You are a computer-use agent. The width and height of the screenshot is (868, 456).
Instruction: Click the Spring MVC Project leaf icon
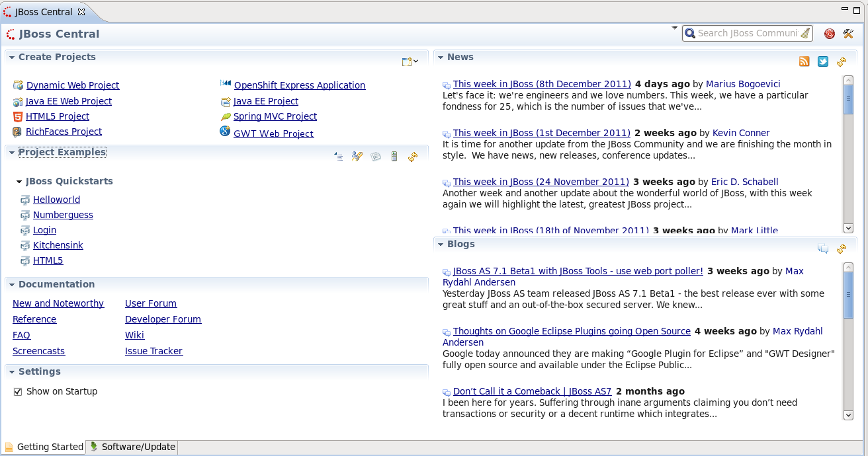pyautogui.click(x=226, y=116)
